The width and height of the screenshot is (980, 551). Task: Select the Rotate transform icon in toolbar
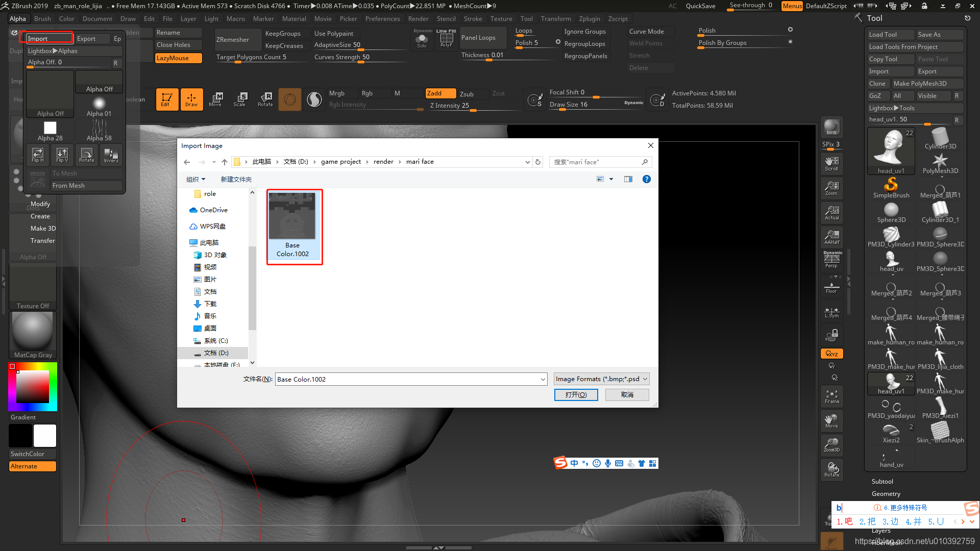pos(265,99)
